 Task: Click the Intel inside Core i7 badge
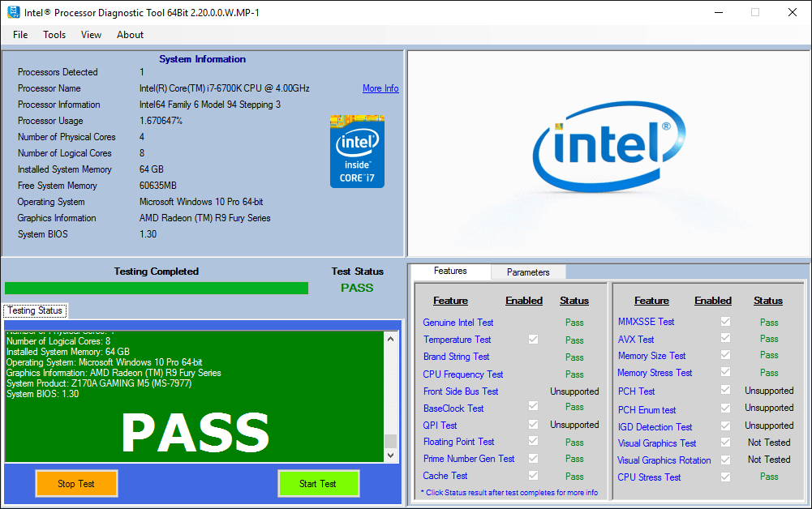[357, 152]
